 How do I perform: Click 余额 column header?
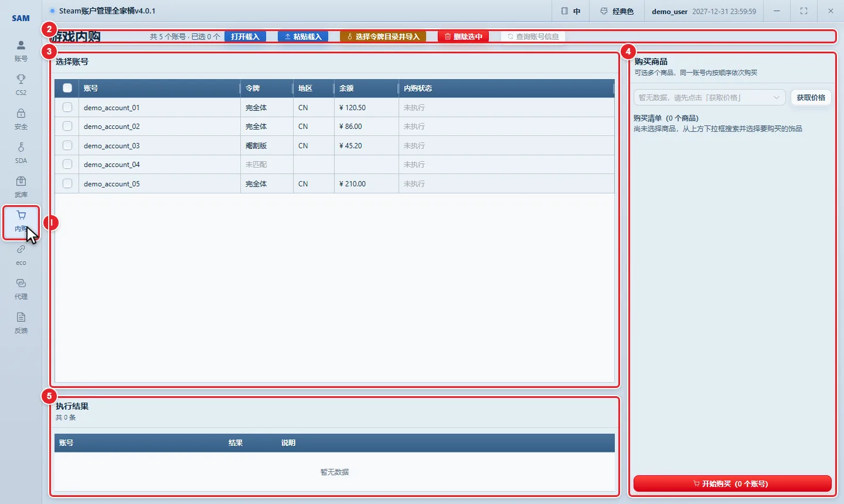point(366,88)
